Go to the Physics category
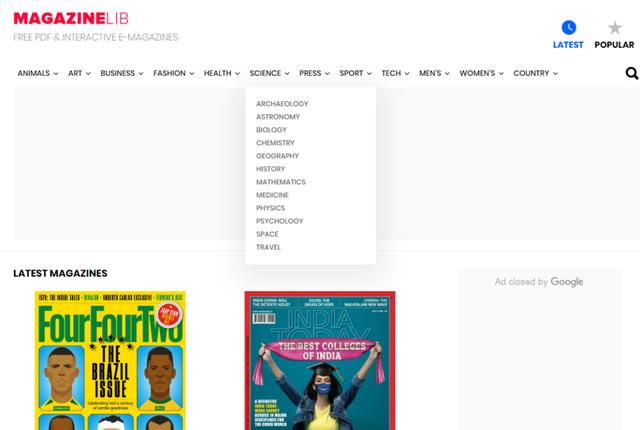640x430 pixels. click(x=271, y=208)
